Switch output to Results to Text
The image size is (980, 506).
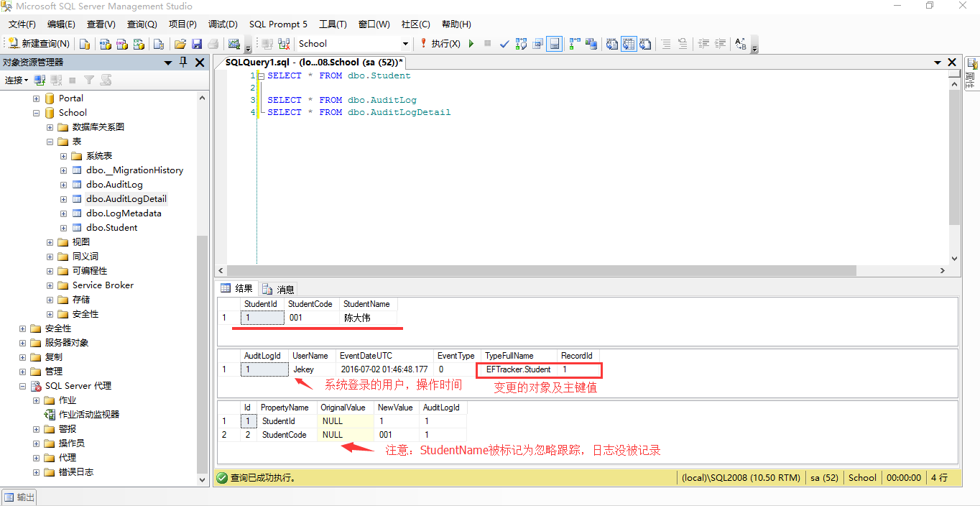[x=612, y=44]
